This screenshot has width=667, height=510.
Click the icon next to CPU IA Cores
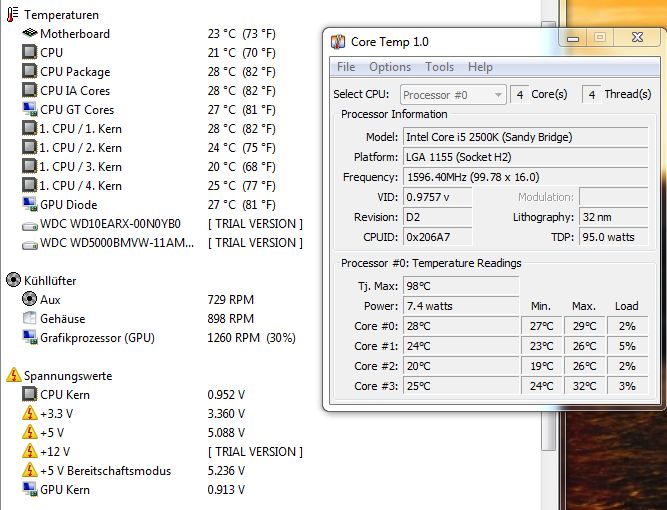tap(29, 90)
